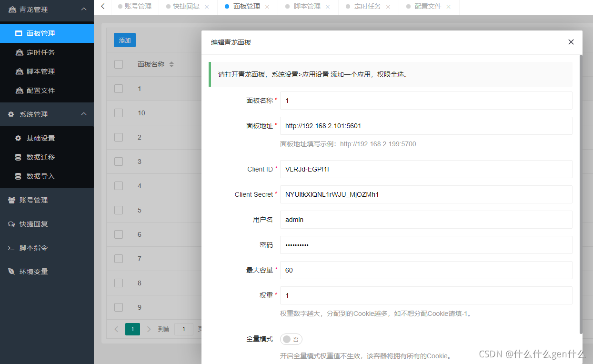The width and height of the screenshot is (593, 364).
Task: Click the 脚本指令 terminal icon
Action: pyautogui.click(x=11, y=248)
